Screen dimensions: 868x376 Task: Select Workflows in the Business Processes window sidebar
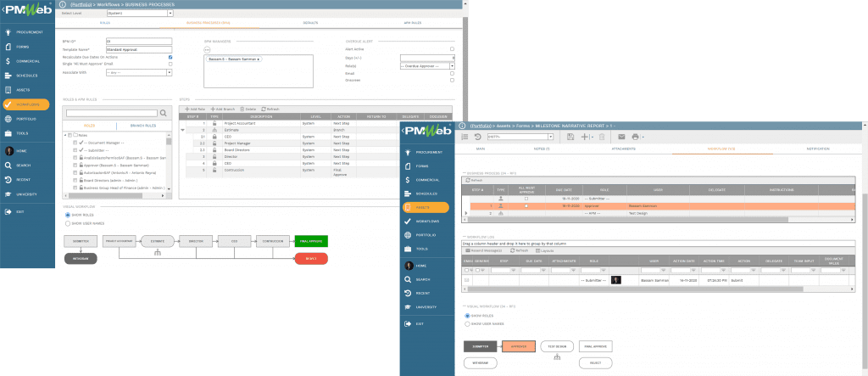tap(26, 104)
